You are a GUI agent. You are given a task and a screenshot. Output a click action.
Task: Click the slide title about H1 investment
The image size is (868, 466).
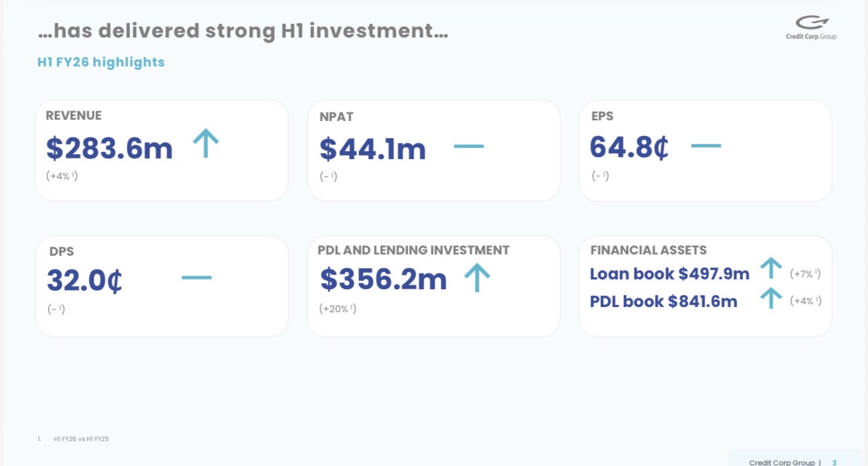click(x=243, y=31)
